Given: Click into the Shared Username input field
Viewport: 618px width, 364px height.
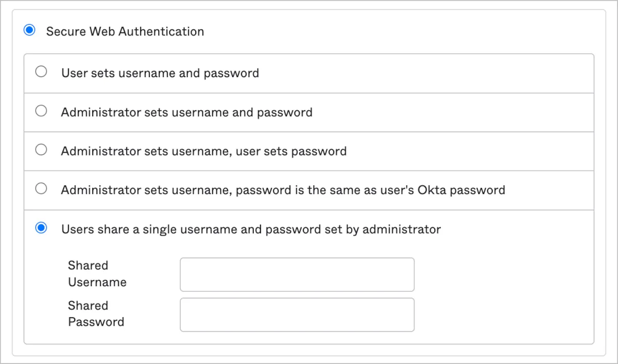Looking at the screenshot, I should pyautogui.click(x=297, y=274).
